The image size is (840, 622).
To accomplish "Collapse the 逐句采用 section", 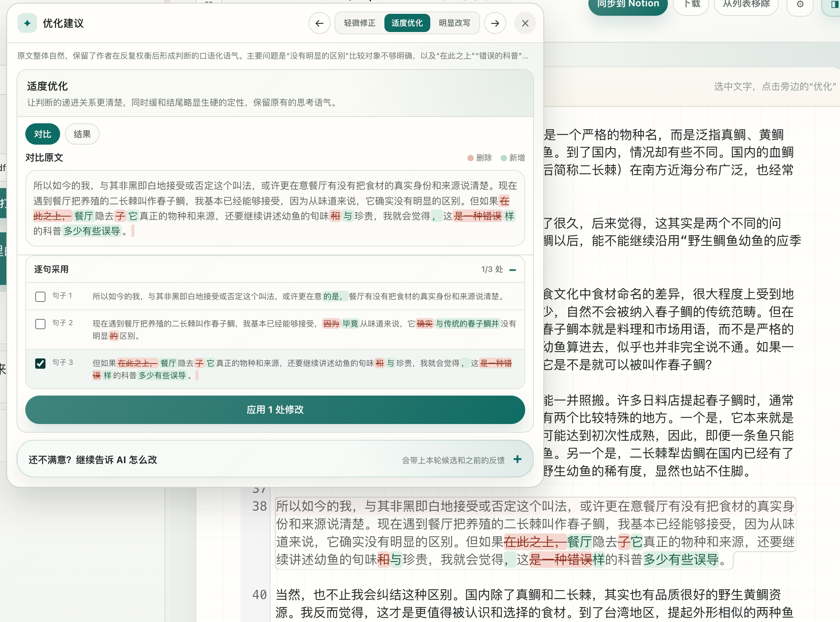I will point(513,270).
